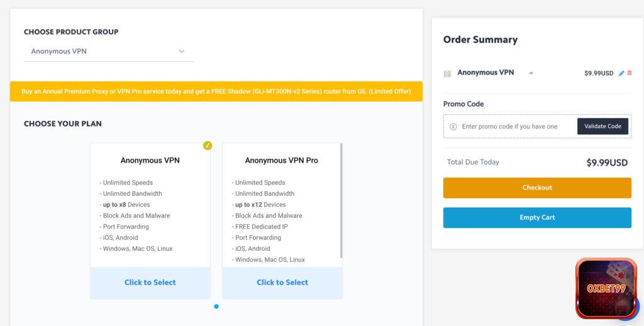Open the Choose Product Group dropdown

click(x=108, y=52)
